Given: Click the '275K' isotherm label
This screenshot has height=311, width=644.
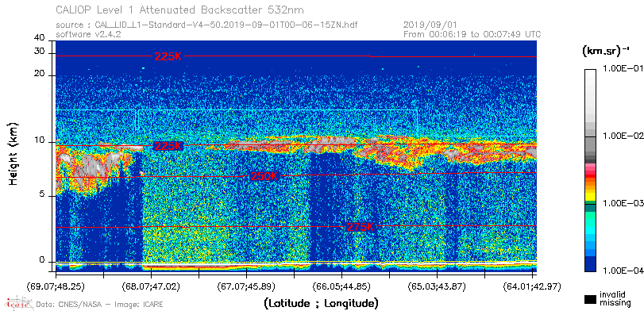Looking at the screenshot, I should [361, 227].
